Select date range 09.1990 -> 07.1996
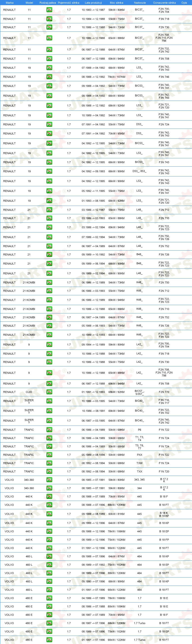 tap(93, 581)
